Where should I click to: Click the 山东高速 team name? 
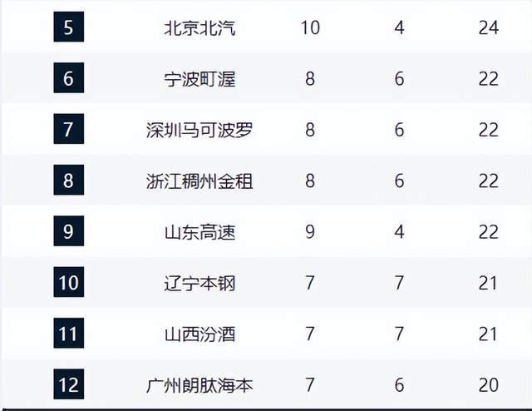point(199,232)
